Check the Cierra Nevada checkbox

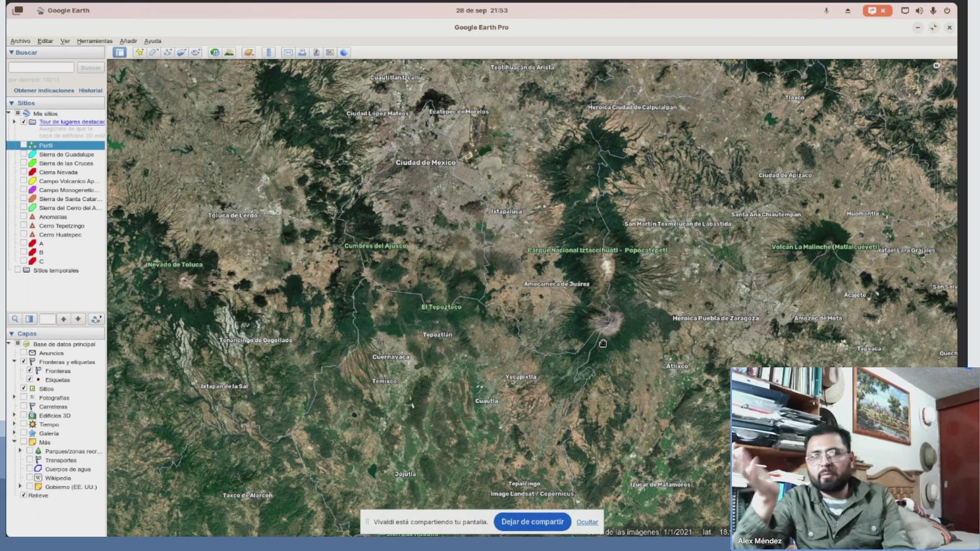click(x=23, y=172)
